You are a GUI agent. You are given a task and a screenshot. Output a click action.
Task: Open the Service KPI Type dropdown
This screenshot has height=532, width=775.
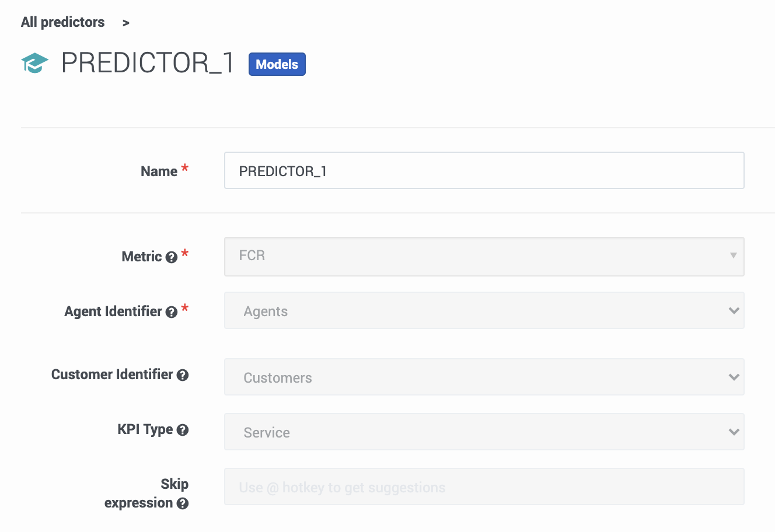(x=484, y=432)
